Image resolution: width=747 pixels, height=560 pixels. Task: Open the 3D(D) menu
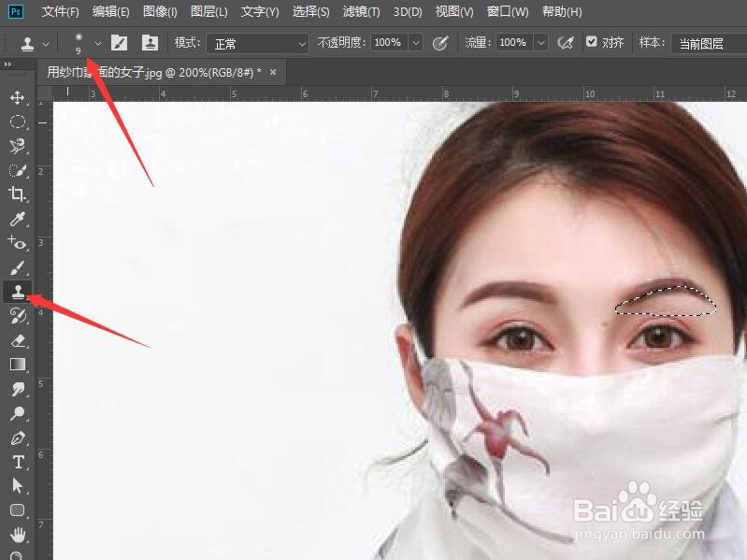(x=408, y=12)
